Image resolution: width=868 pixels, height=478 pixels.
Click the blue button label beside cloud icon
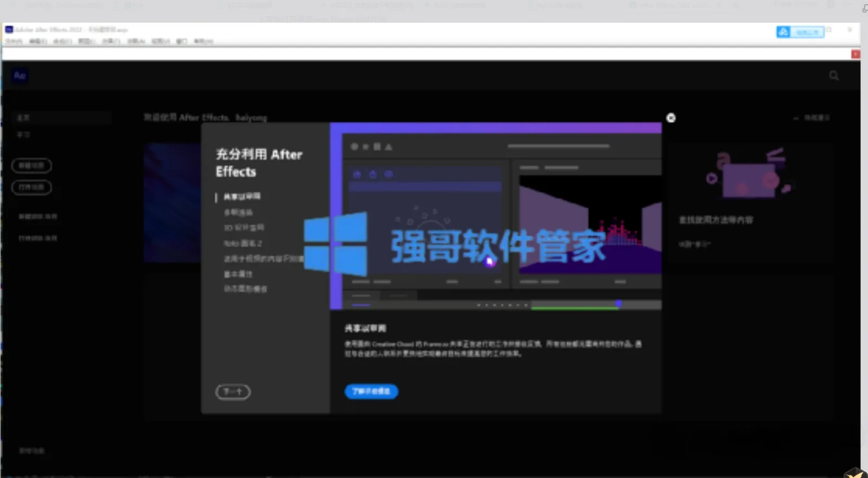pos(807,32)
